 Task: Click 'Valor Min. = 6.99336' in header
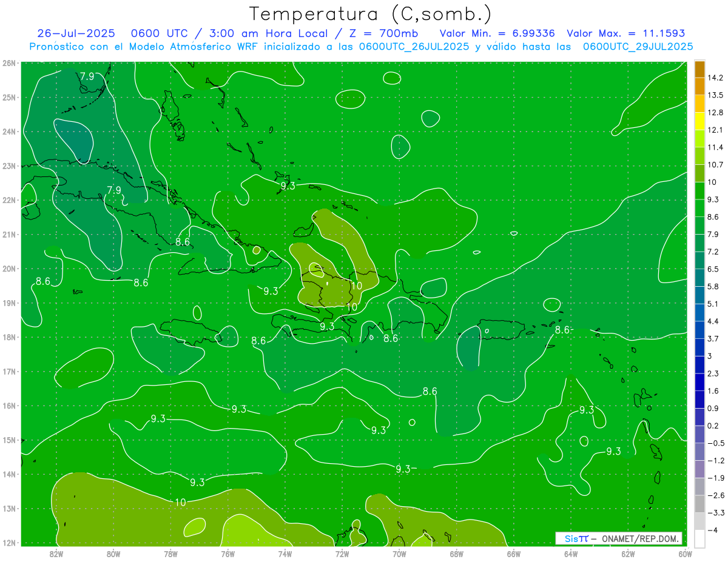point(497,33)
